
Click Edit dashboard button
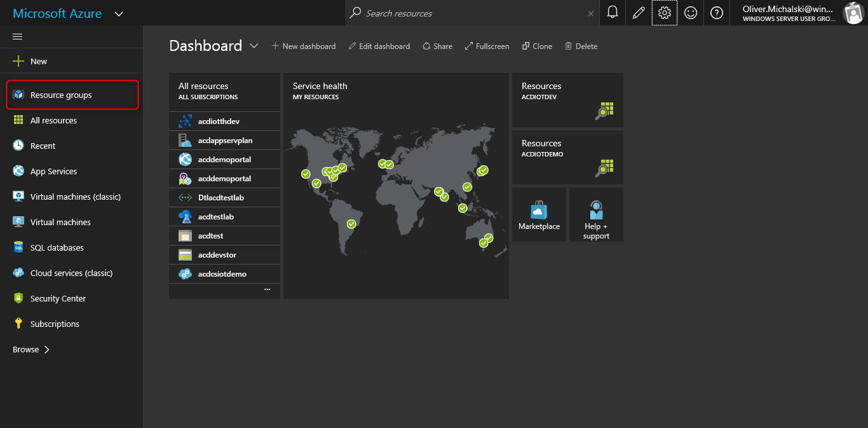[379, 46]
